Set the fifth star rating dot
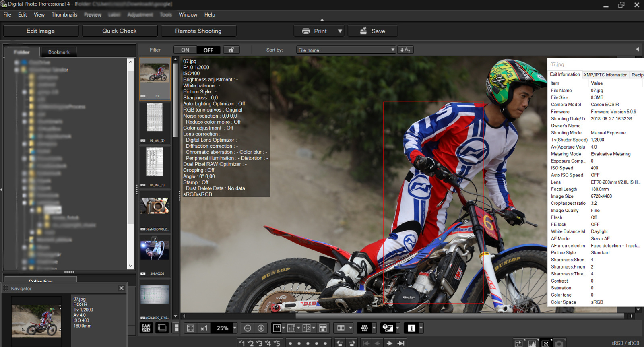This screenshot has width=644, height=347. click(x=325, y=343)
